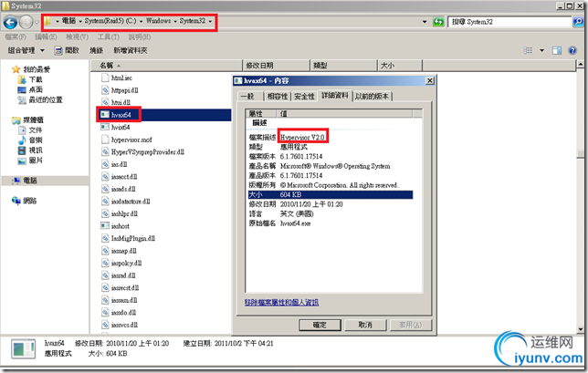Select 最近的位置 in navigation pane
Screen dimensions: 588x373
tap(40, 99)
